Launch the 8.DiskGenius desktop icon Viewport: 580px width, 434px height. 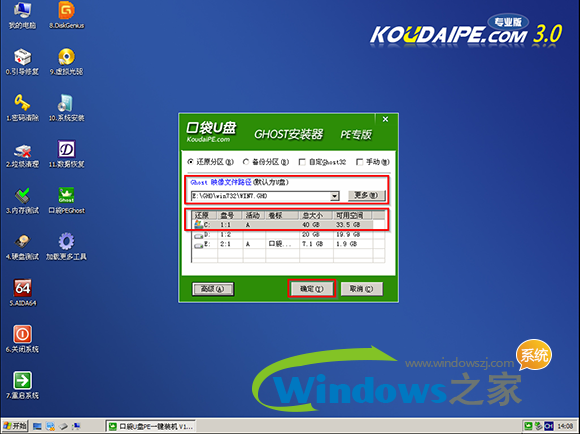pos(67,16)
